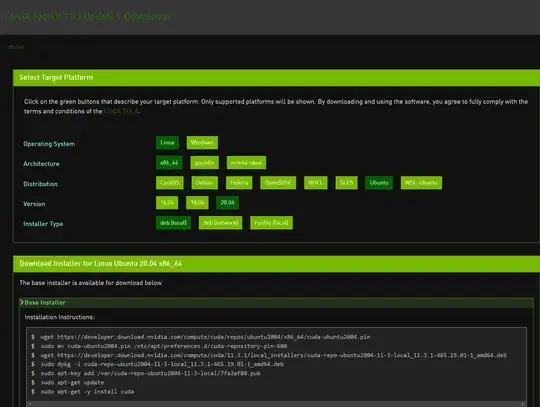540x407 pixels.
Task: Choose arm64-sbsa architecture
Action: [x=246, y=163]
